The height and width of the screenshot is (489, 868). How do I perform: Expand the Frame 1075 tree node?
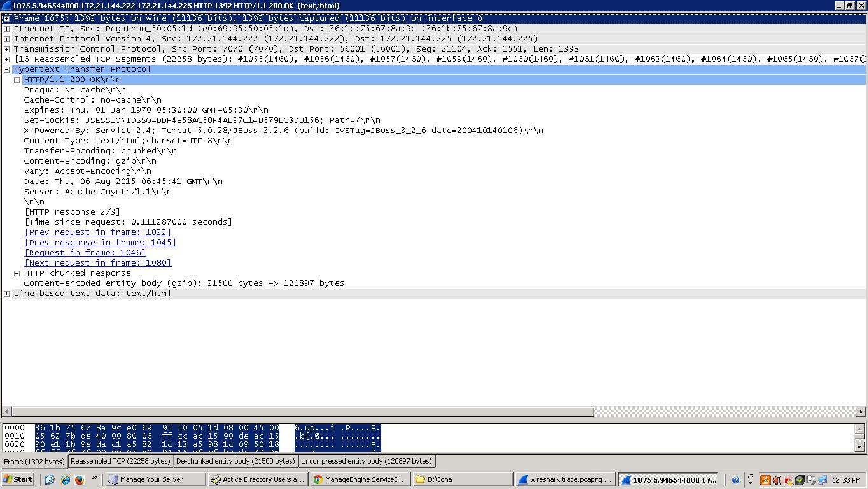pos(6,18)
